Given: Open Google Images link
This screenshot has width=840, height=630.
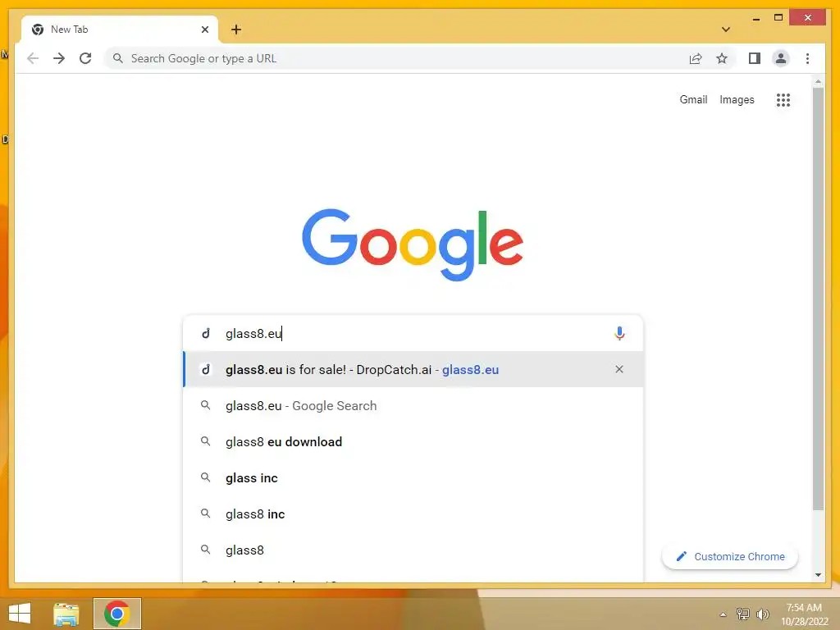Looking at the screenshot, I should tap(737, 99).
